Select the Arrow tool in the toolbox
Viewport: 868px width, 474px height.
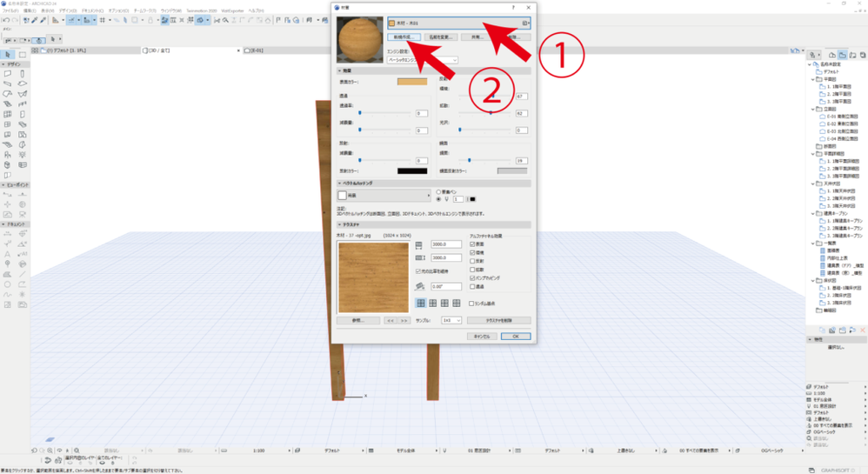click(x=8, y=54)
